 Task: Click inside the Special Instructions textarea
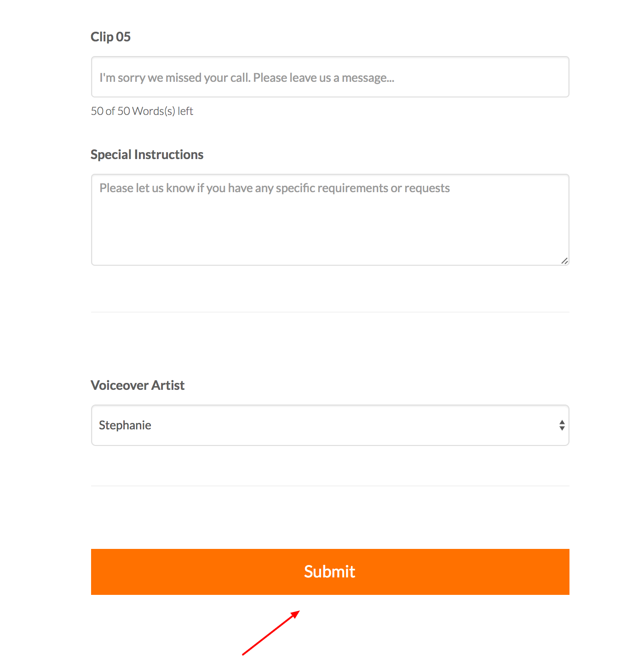click(330, 220)
